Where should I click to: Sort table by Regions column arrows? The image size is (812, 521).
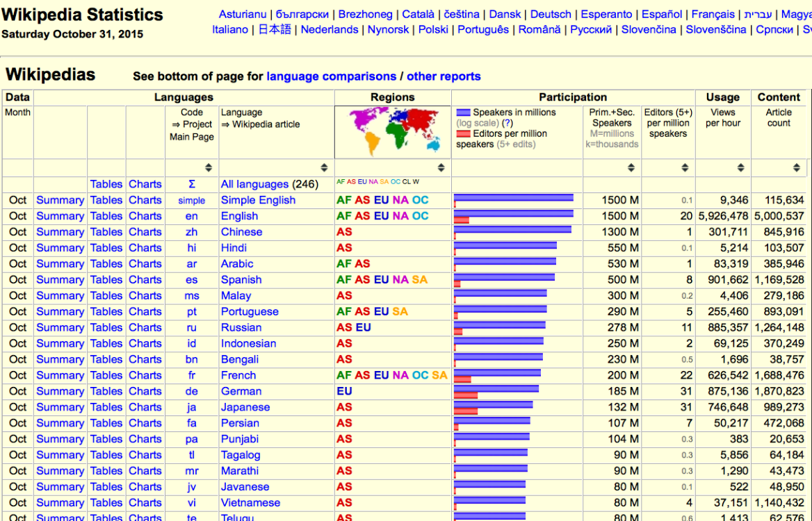click(x=441, y=167)
